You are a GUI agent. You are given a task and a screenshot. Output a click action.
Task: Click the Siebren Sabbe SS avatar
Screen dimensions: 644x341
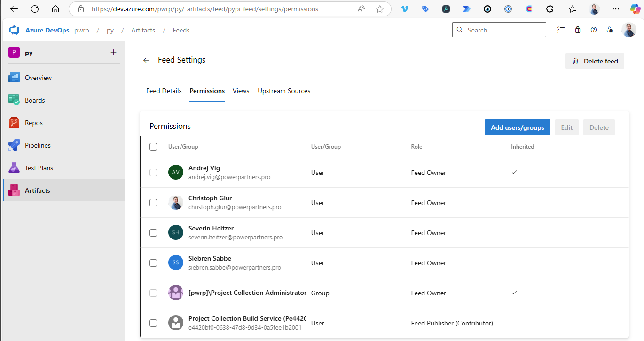(175, 262)
